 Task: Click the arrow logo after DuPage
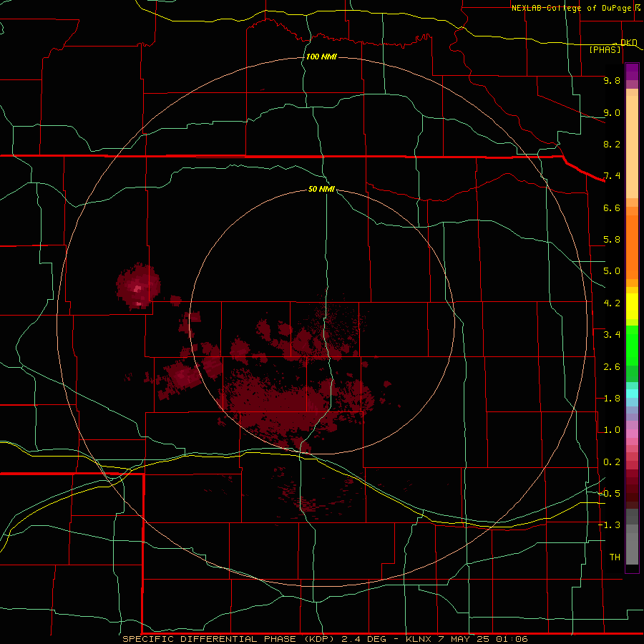pos(638,8)
